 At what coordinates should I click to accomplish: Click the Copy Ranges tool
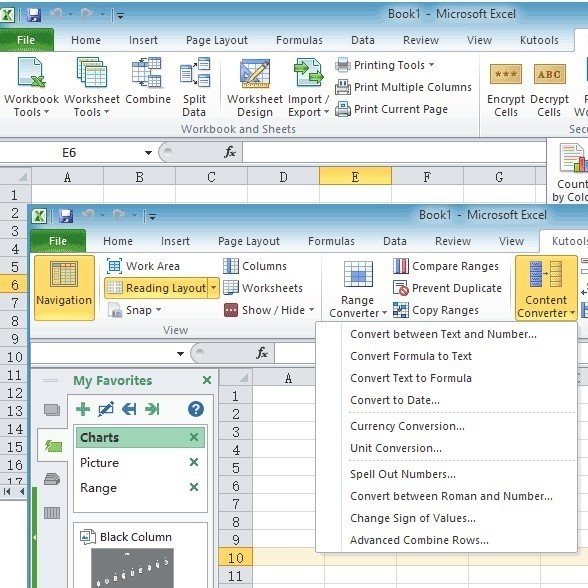(436, 310)
